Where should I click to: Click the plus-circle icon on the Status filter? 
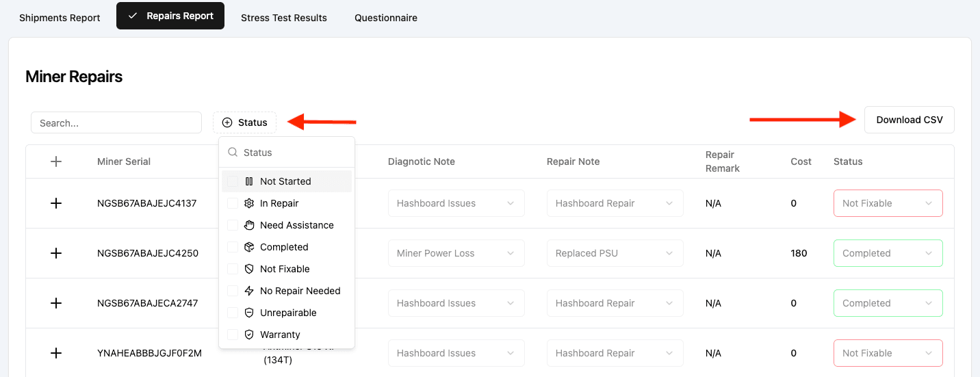(x=227, y=122)
